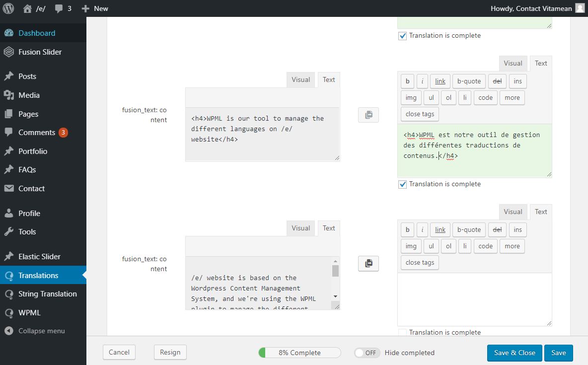This screenshot has width=588, height=365.
Task: Open the Translations menu item
Action: click(x=43, y=275)
